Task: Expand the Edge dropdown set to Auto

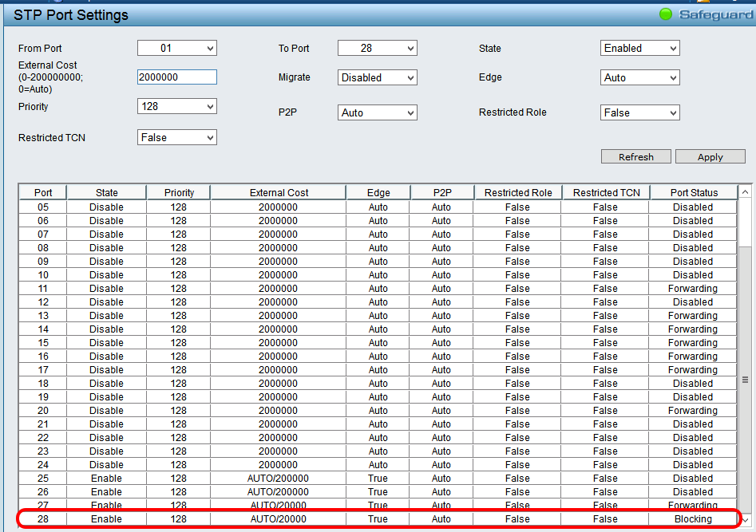Action: click(x=639, y=78)
